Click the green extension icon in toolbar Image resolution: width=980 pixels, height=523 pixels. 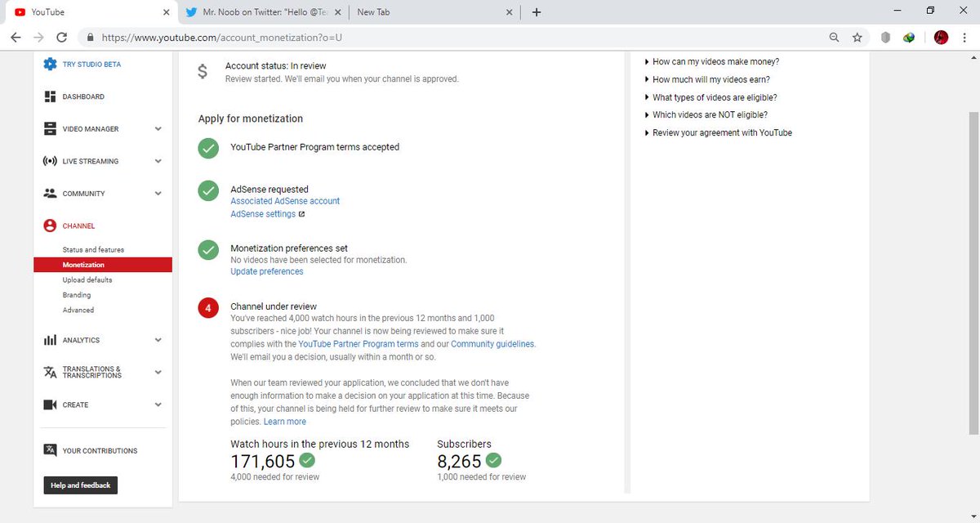[x=909, y=37]
